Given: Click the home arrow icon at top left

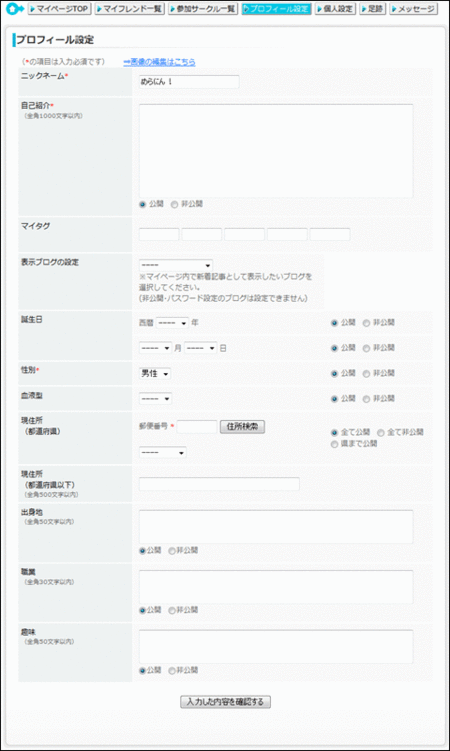Looking at the screenshot, I should (15, 9).
